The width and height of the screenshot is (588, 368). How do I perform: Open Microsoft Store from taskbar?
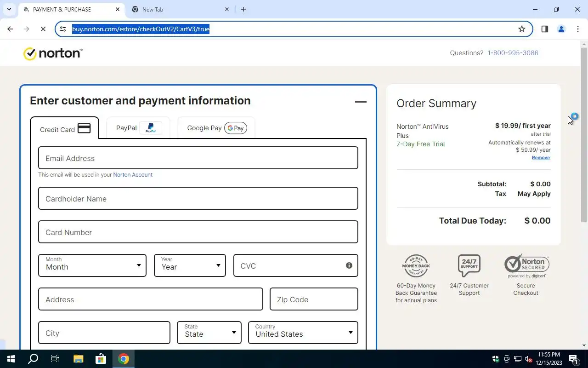coord(101,359)
